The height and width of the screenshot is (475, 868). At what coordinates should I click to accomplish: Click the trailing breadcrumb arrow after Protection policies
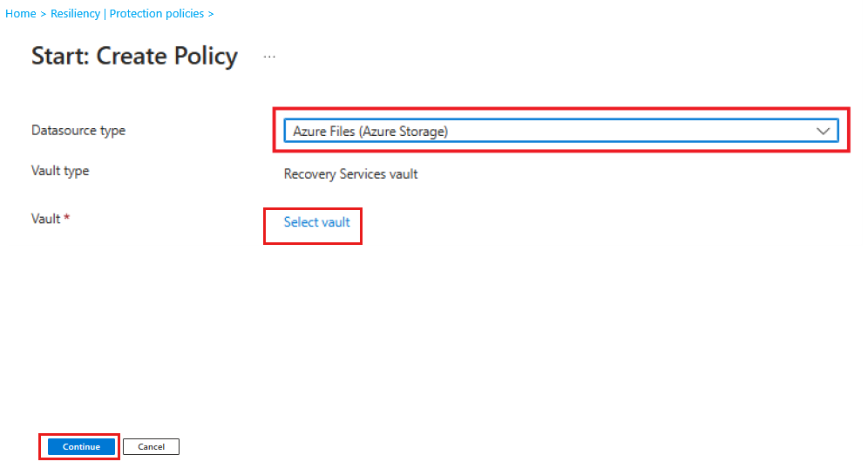pos(211,14)
